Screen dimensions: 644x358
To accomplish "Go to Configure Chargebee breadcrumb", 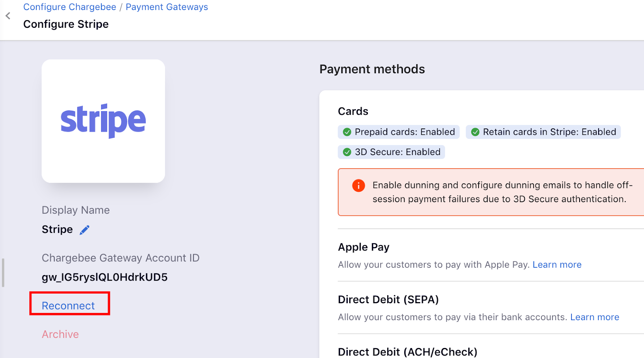I will [70, 7].
